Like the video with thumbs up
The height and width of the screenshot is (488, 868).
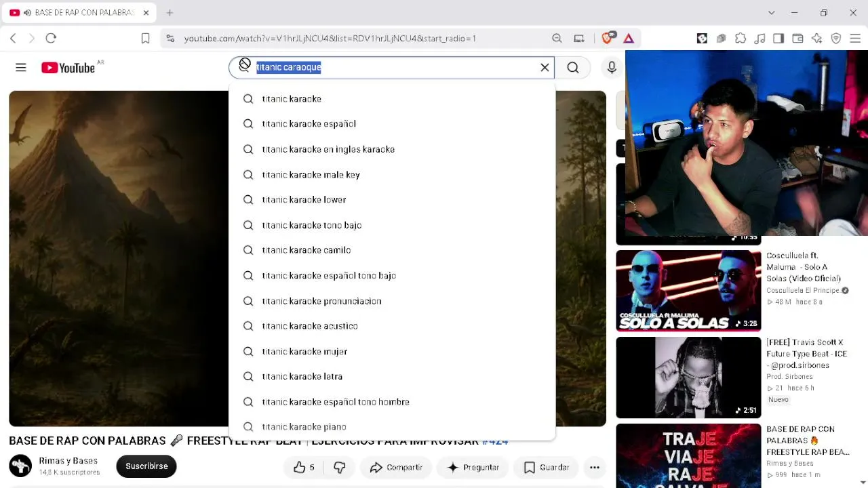304,467
